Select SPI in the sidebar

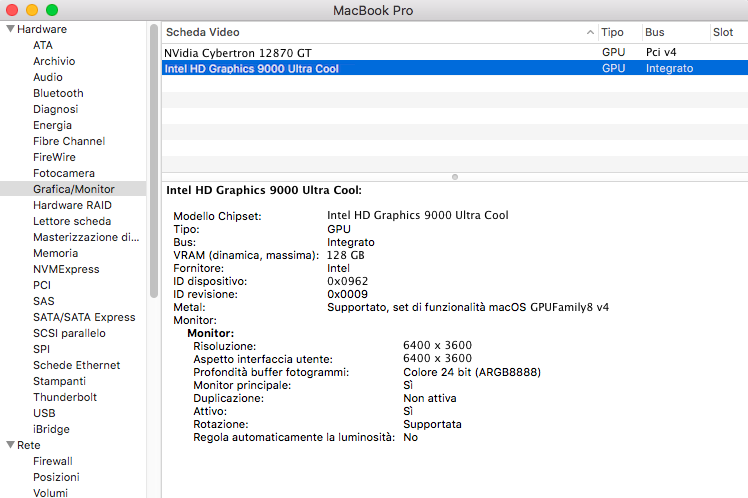click(42, 349)
